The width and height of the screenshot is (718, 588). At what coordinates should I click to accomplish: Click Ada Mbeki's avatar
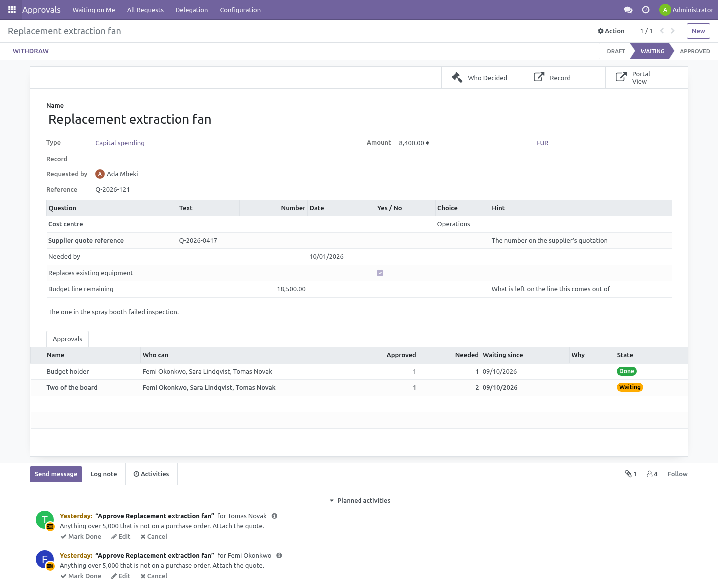100,174
